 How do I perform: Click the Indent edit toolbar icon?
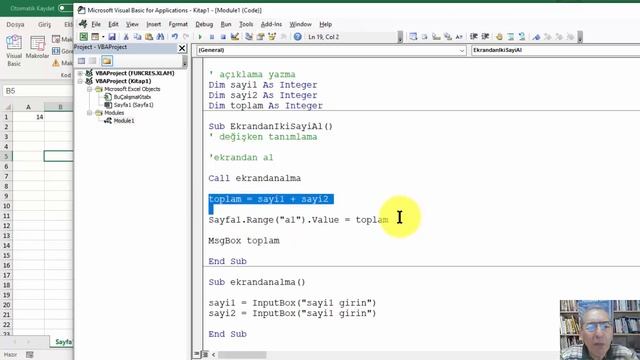click(x=473, y=37)
